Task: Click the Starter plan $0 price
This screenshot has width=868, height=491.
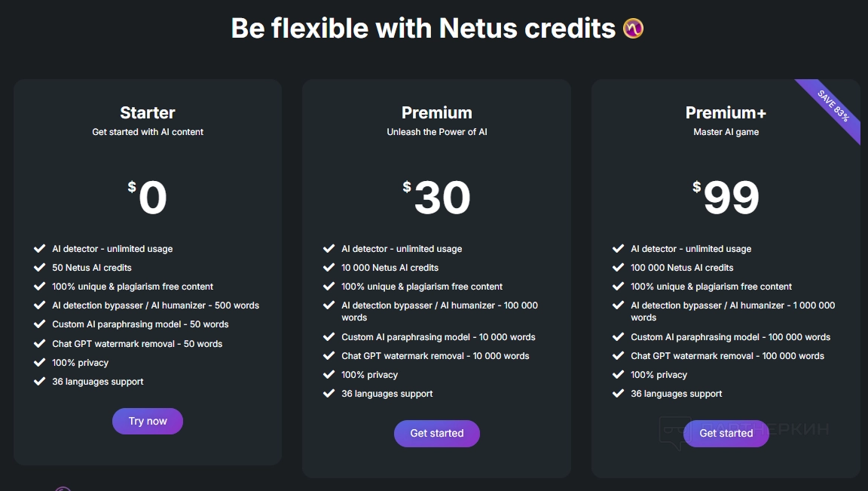Action: pos(148,198)
